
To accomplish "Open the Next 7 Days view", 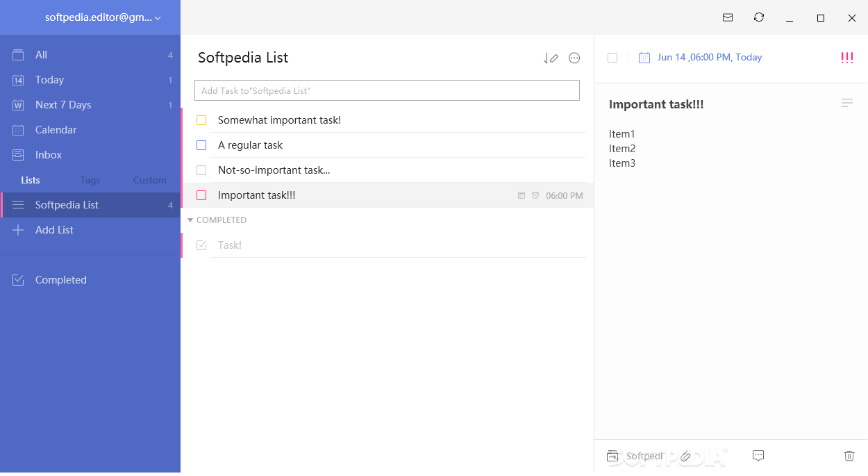I will (90, 105).
